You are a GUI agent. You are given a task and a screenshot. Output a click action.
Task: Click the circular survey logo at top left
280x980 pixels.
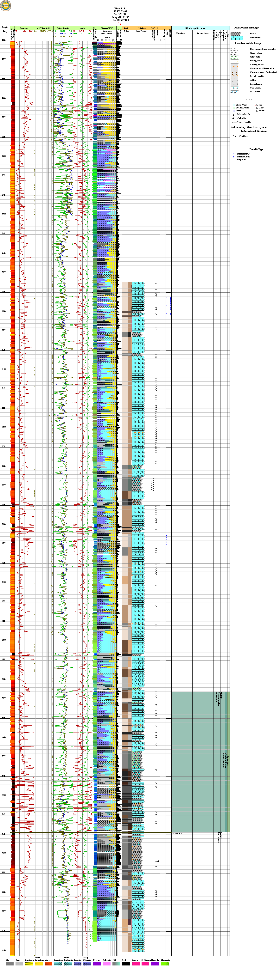pos(6,6)
